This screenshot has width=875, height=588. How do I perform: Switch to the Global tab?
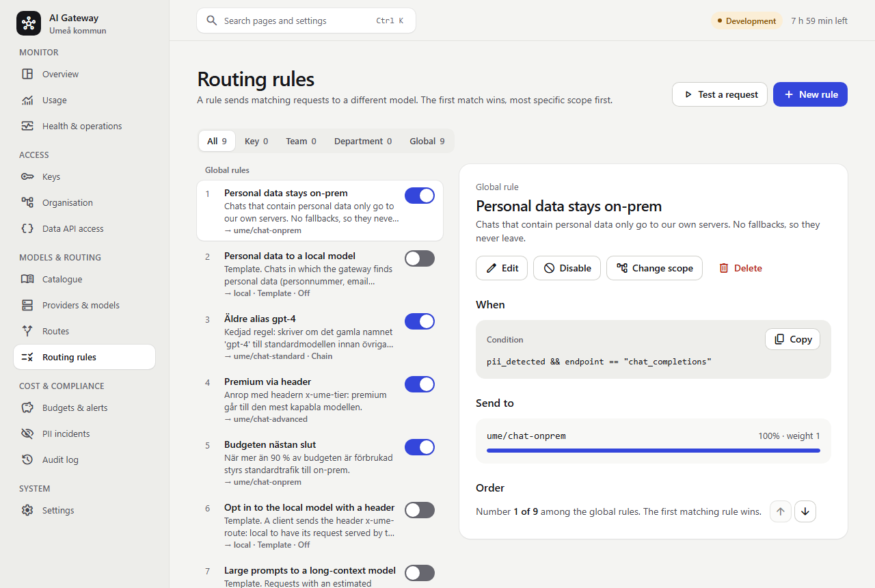427,141
